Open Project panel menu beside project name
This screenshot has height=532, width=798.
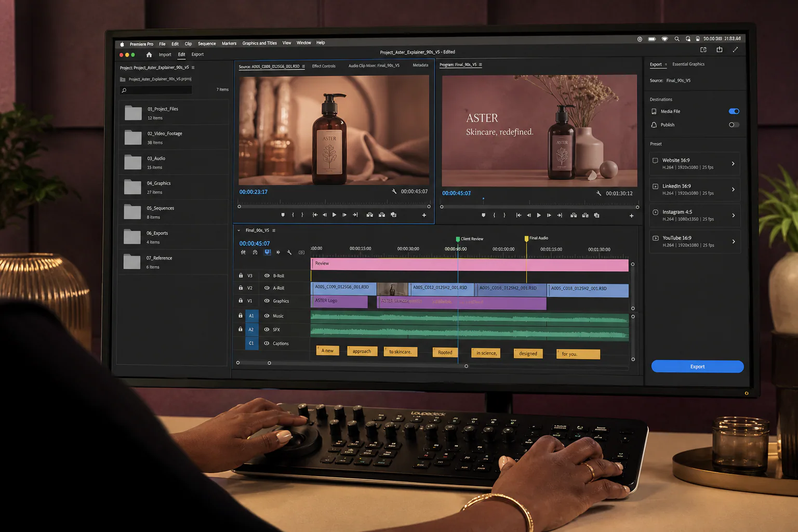click(193, 68)
